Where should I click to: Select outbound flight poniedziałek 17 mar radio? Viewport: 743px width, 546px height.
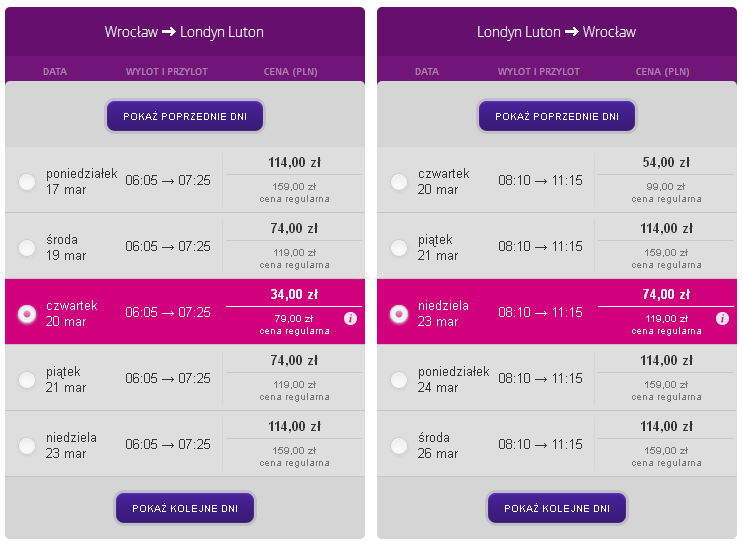[27, 182]
